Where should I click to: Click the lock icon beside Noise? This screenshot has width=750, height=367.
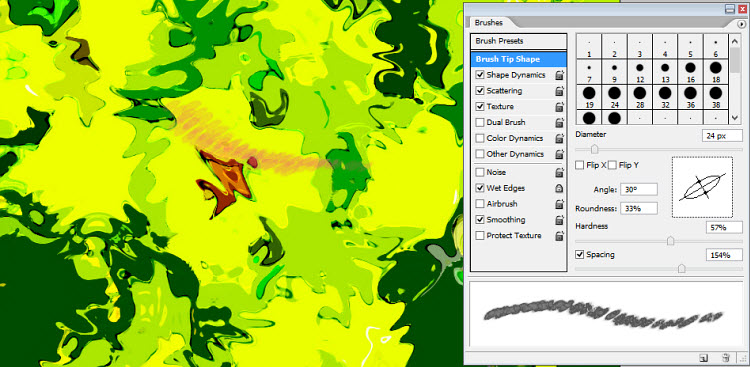[559, 172]
